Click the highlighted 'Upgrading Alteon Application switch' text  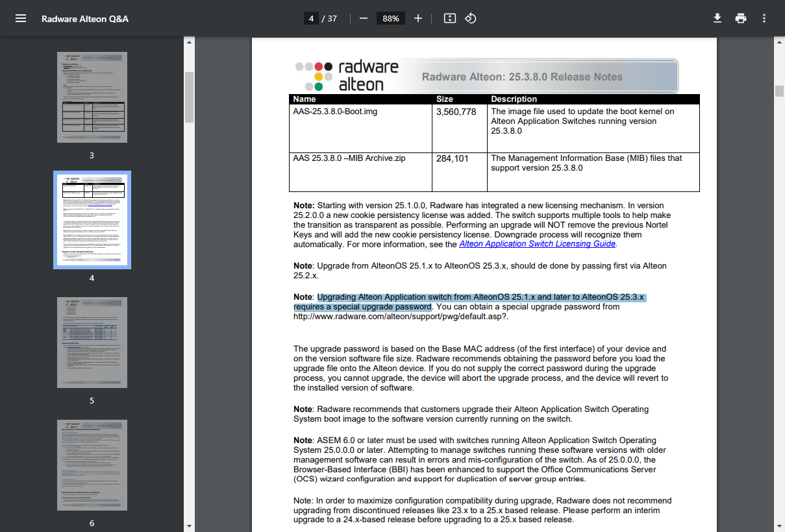[470, 302]
